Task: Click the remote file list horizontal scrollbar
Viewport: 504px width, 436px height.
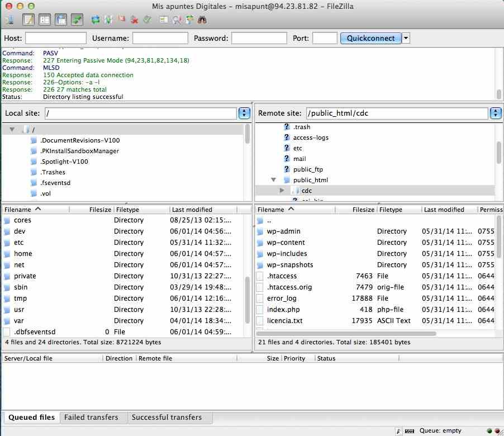Action: [x=346, y=334]
